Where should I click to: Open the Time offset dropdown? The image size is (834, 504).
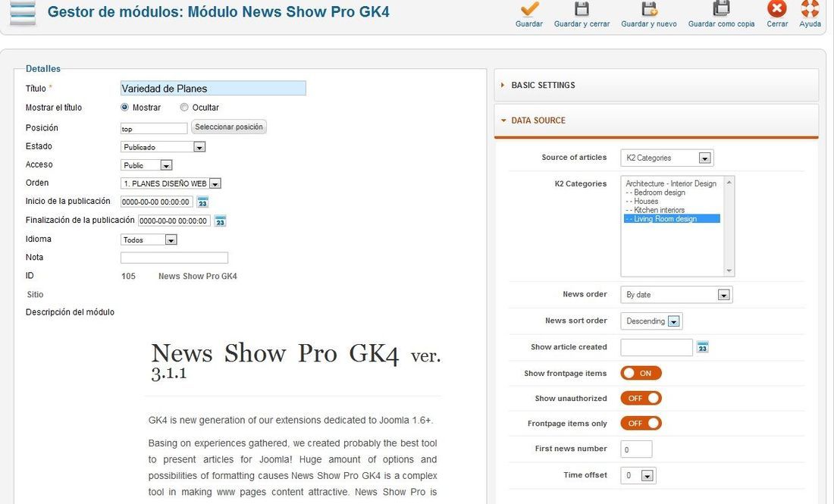click(638, 475)
